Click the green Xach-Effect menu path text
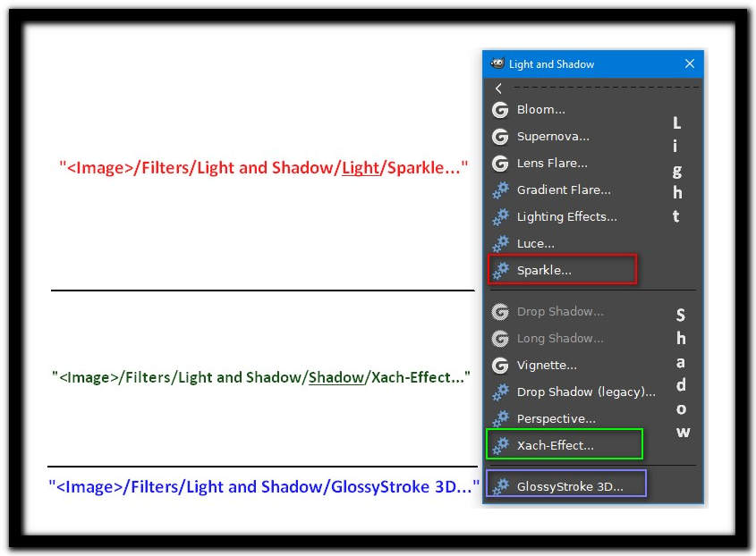 (x=261, y=377)
